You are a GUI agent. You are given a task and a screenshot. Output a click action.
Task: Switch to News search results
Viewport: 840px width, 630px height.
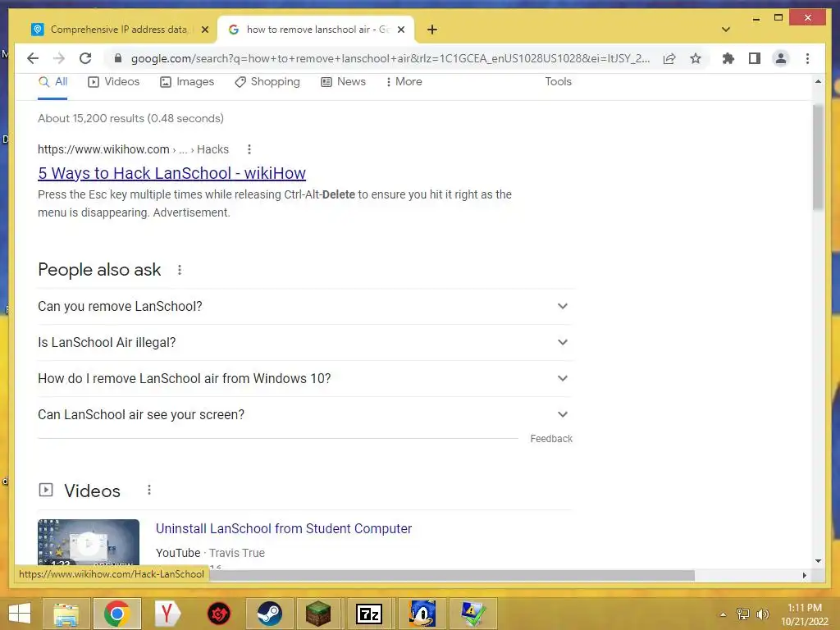pos(344,82)
